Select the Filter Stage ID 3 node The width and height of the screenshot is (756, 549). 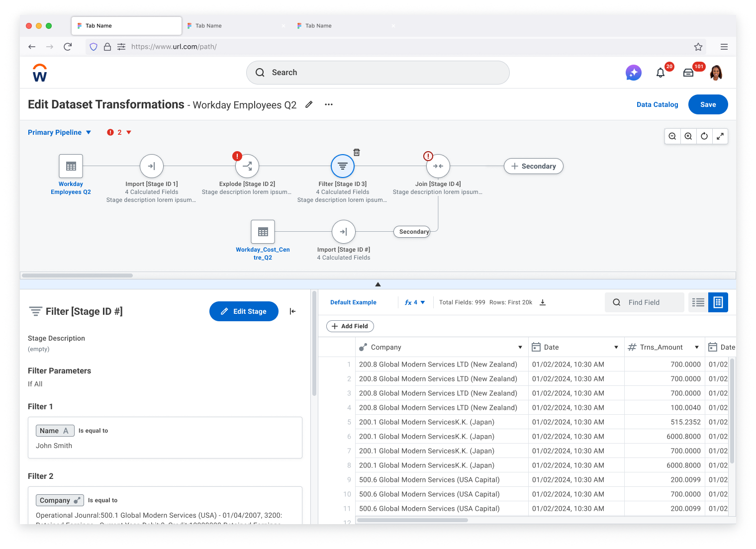(343, 166)
